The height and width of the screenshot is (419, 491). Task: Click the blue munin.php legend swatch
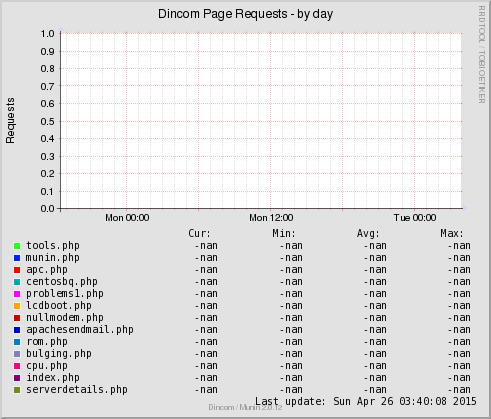tap(17, 258)
